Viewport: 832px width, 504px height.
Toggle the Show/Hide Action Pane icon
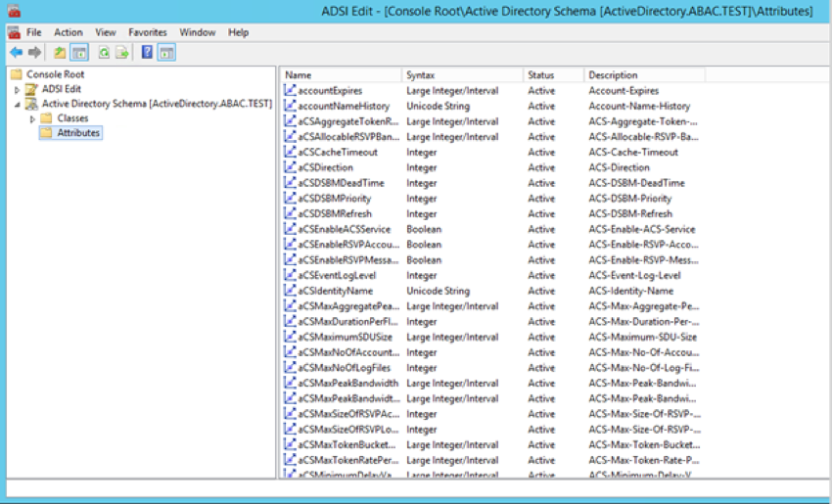166,53
